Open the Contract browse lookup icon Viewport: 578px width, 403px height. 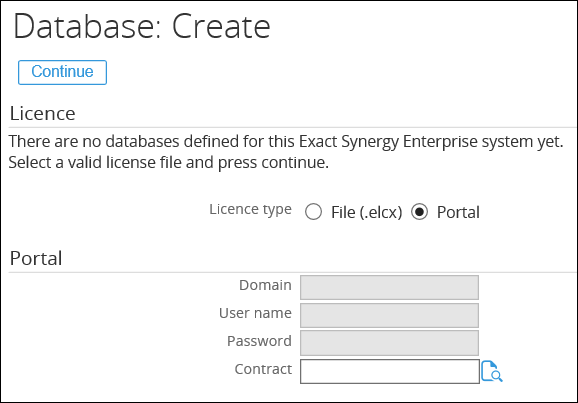tap(492, 371)
